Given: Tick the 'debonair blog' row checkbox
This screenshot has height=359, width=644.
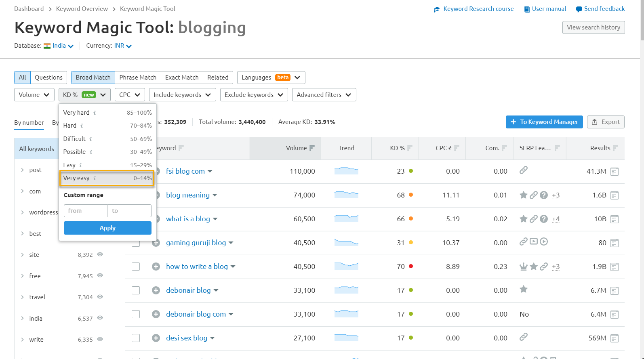Looking at the screenshot, I should point(136,290).
